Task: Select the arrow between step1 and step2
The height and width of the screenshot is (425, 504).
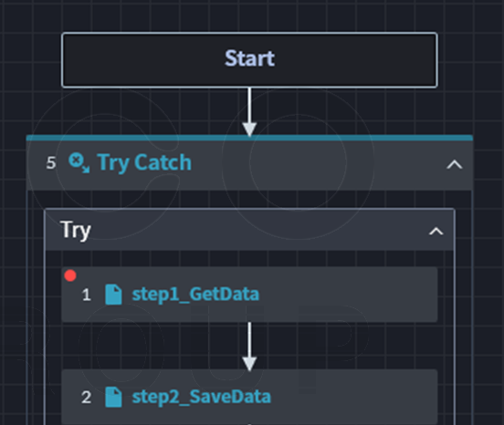Action: 249,347
